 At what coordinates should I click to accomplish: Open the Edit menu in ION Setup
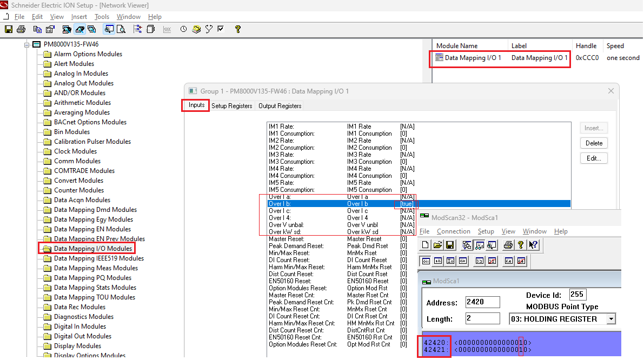(x=37, y=17)
